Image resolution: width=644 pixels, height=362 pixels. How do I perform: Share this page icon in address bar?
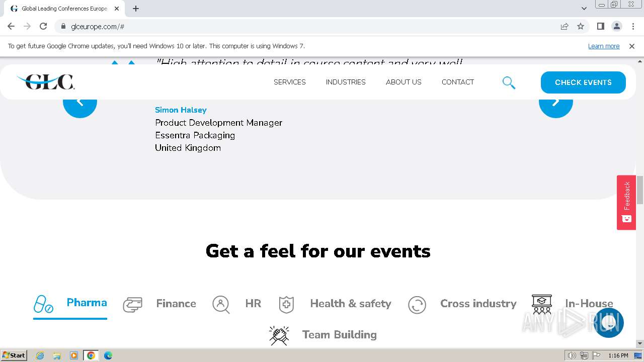[565, 26]
